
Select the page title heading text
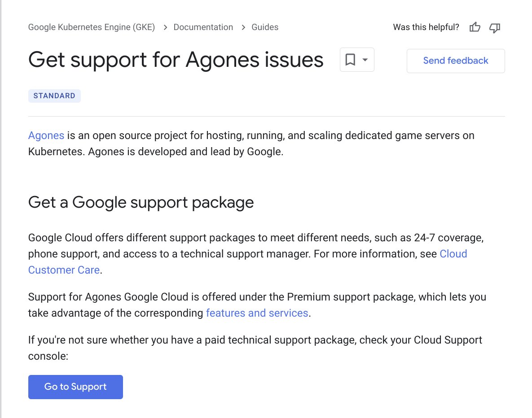(x=176, y=59)
